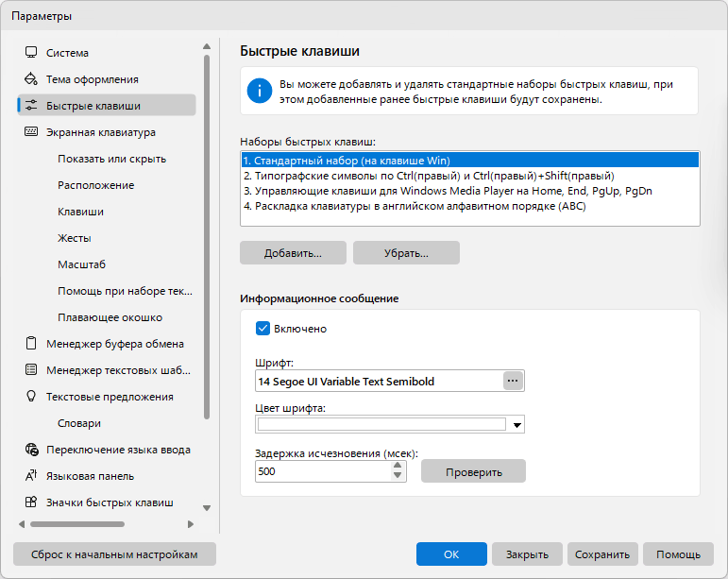Click the sidebar horizontal scrollbar thumb
The height and width of the screenshot is (579, 728).
click(x=77, y=524)
